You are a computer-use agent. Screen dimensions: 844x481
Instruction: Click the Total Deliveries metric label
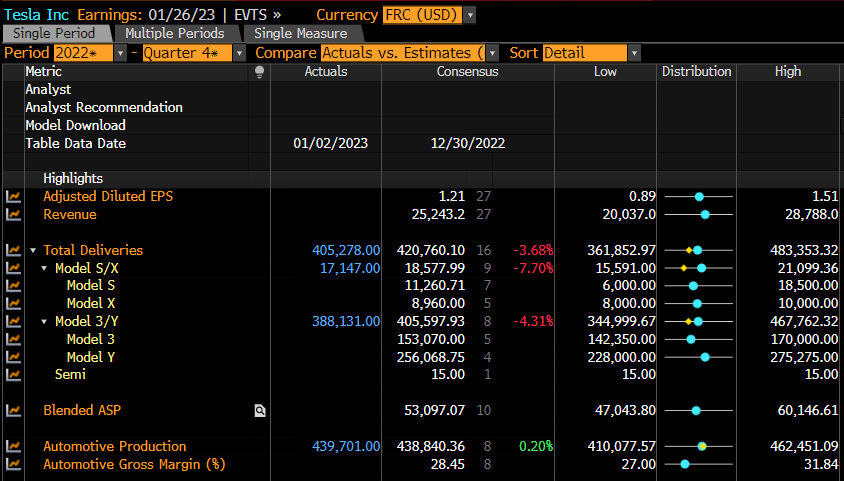93,250
